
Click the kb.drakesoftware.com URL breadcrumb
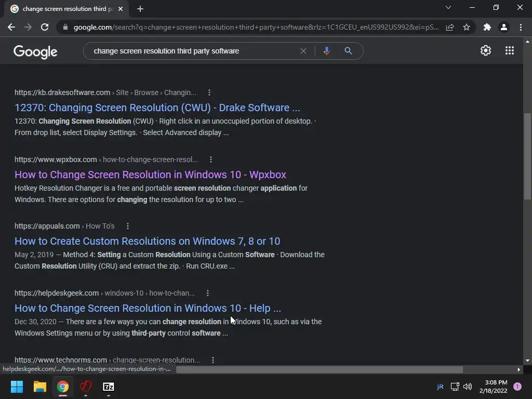(x=105, y=92)
